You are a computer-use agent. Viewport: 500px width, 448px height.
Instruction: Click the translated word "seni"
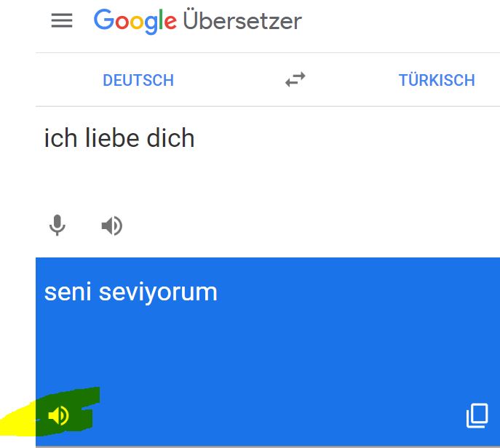pos(68,292)
